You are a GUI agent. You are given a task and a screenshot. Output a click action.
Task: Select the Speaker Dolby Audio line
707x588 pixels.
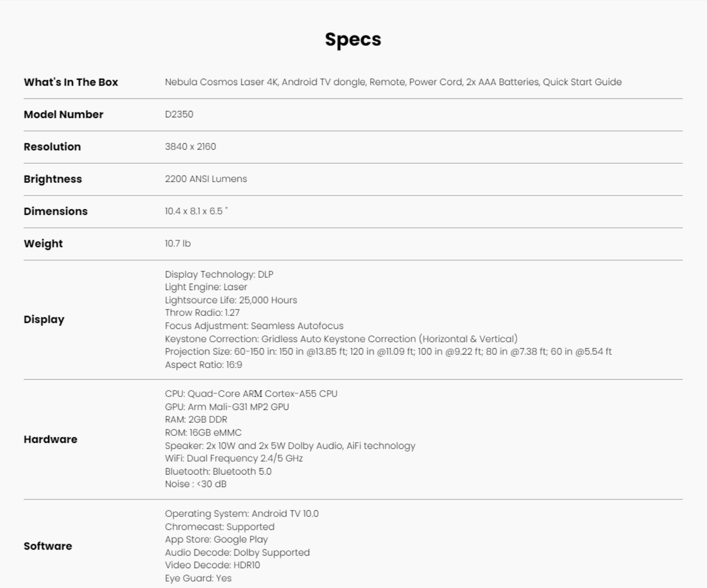click(290, 446)
